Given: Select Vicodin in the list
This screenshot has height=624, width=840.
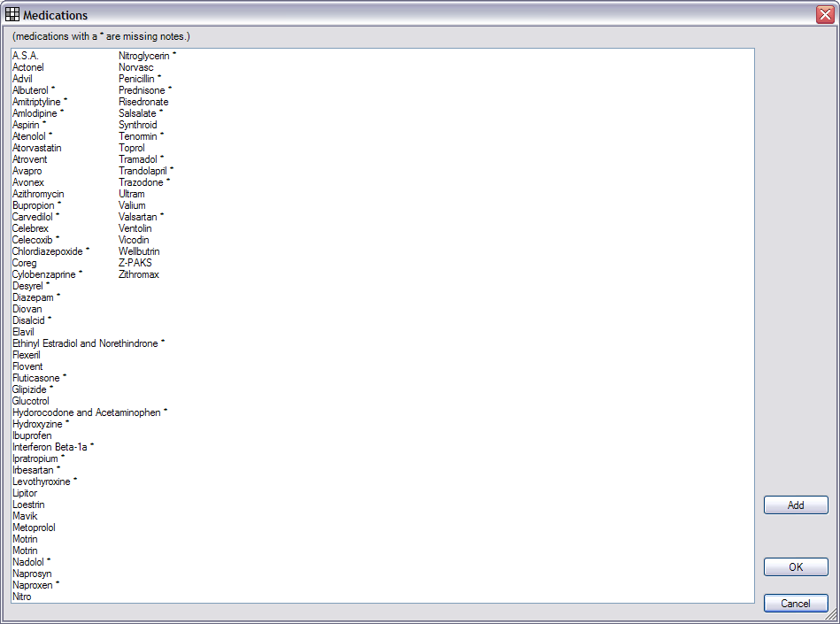Looking at the screenshot, I should [x=134, y=240].
